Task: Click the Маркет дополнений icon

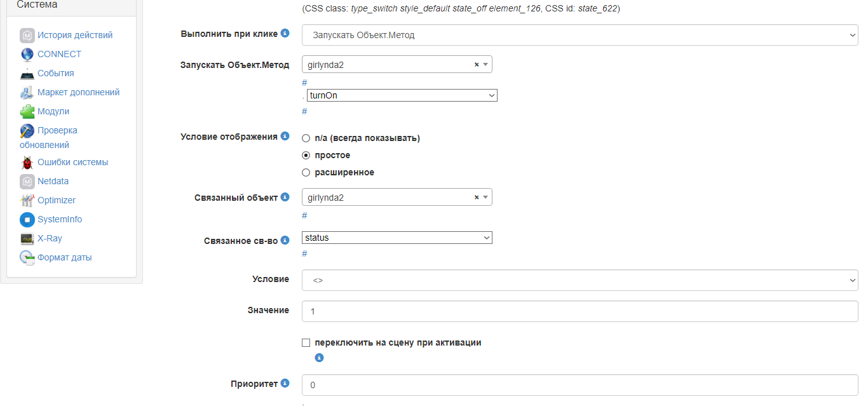Action: (27, 92)
